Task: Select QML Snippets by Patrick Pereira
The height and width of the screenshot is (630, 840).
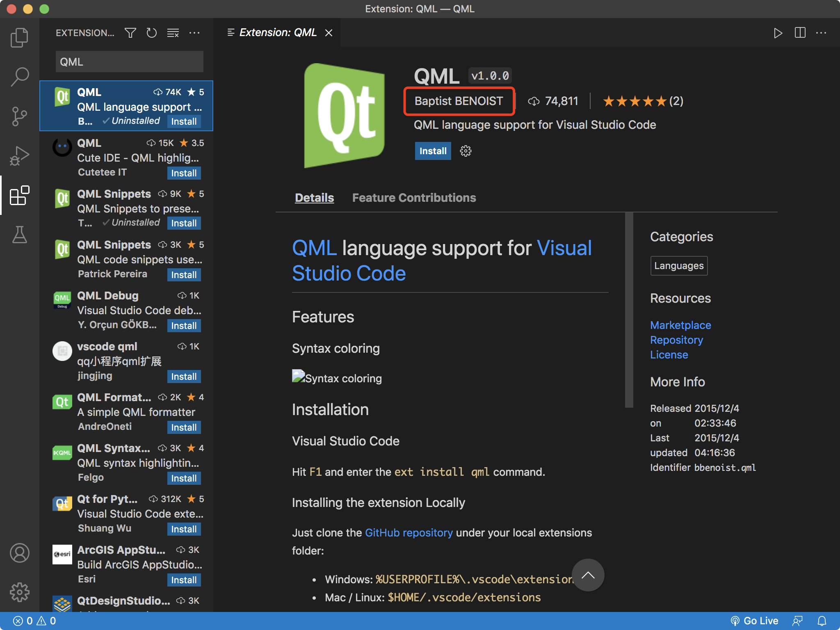Action: (x=126, y=260)
